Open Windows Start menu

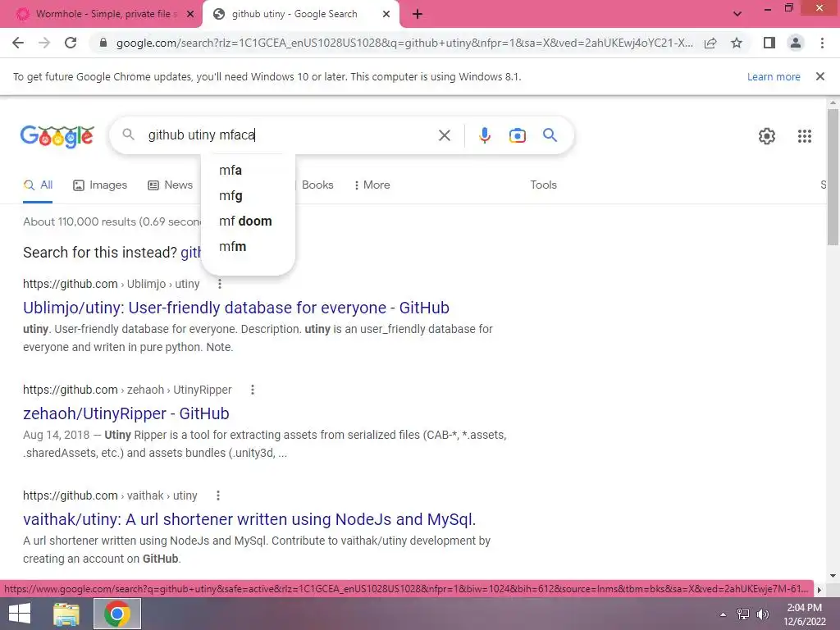(20, 614)
